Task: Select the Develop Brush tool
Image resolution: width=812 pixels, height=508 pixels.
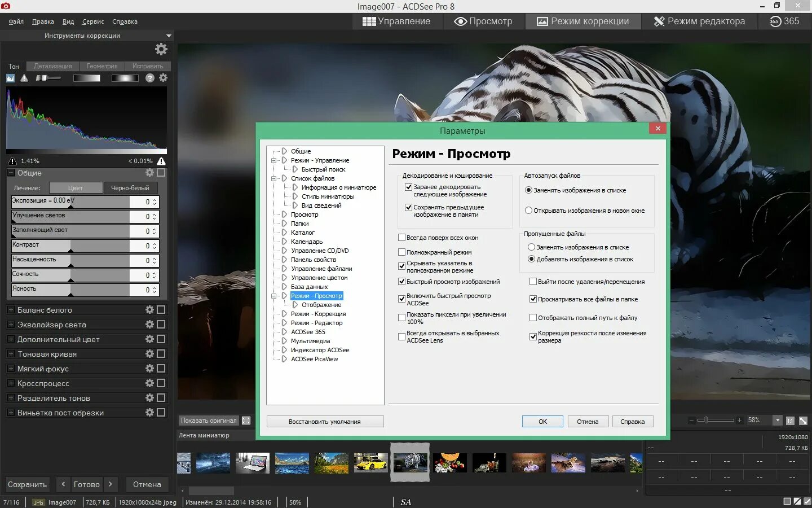Action: 47,78
